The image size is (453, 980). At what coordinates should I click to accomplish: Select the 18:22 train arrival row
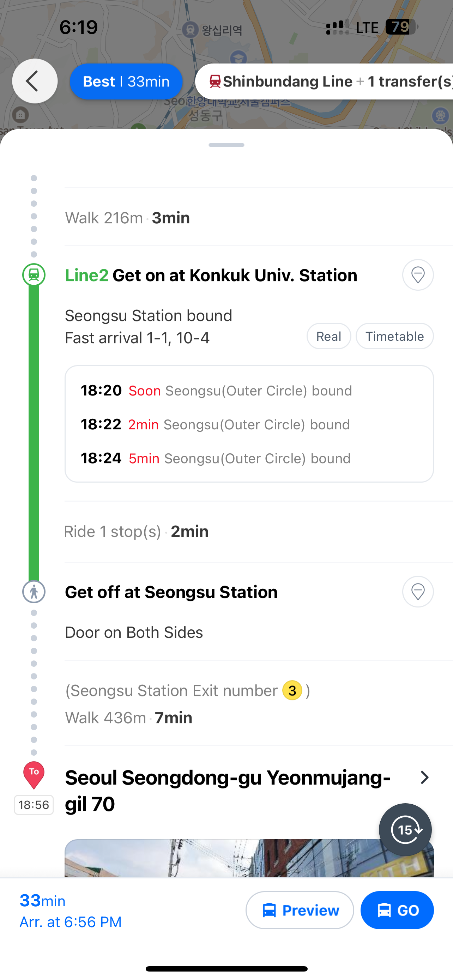215,424
